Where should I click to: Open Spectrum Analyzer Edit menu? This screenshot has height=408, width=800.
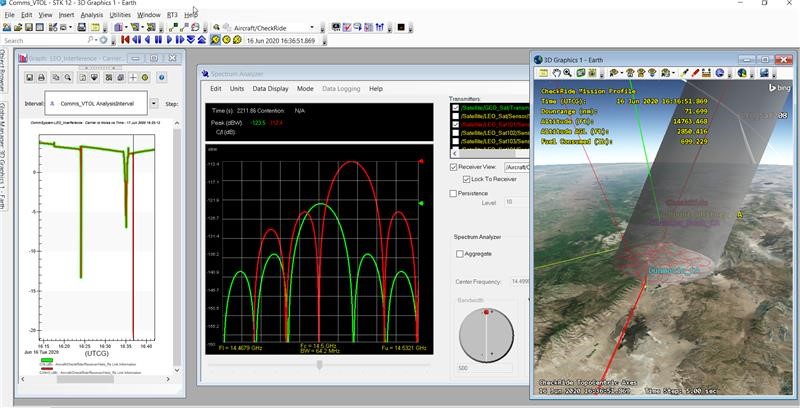(x=216, y=88)
